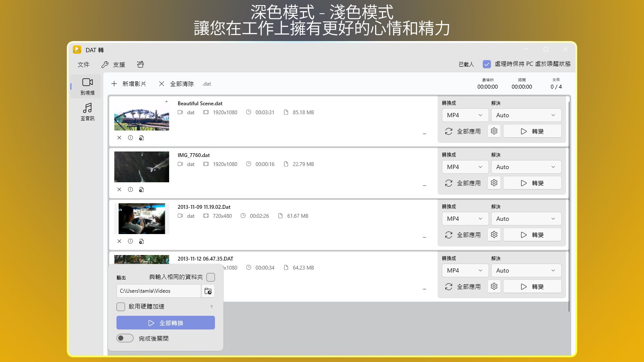Check 與輸入相同的資料夾 checkbox
This screenshot has height=362, width=644.
pyautogui.click(x=211, y=277)
